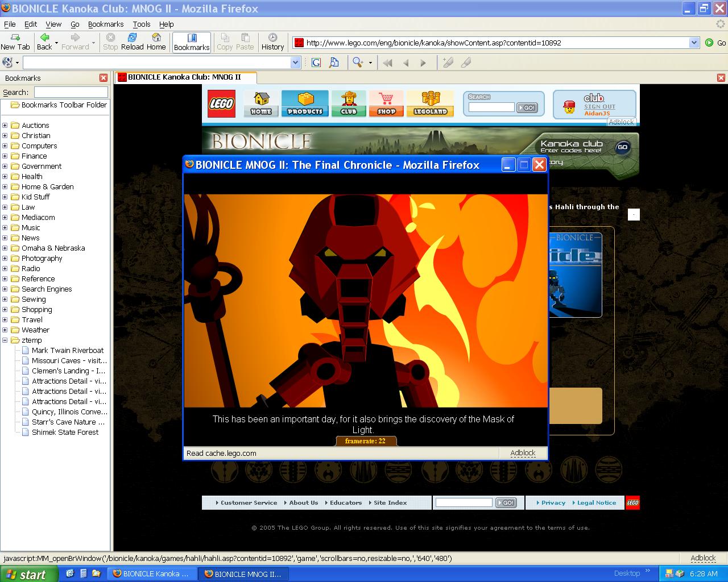Open the Windows Start menu

(x=28, y=574)
